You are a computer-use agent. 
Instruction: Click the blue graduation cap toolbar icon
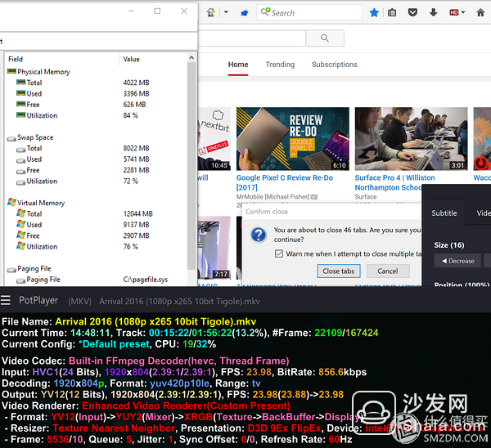point(245,13)
